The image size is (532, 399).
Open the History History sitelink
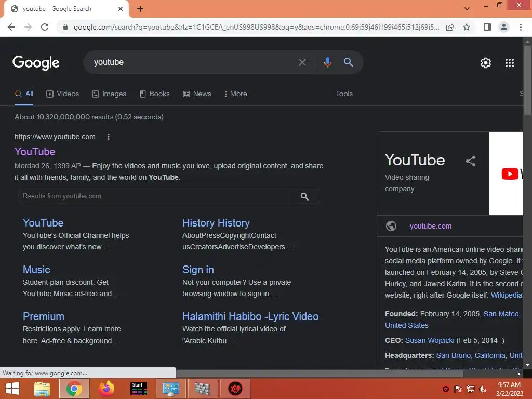[216, 223]
